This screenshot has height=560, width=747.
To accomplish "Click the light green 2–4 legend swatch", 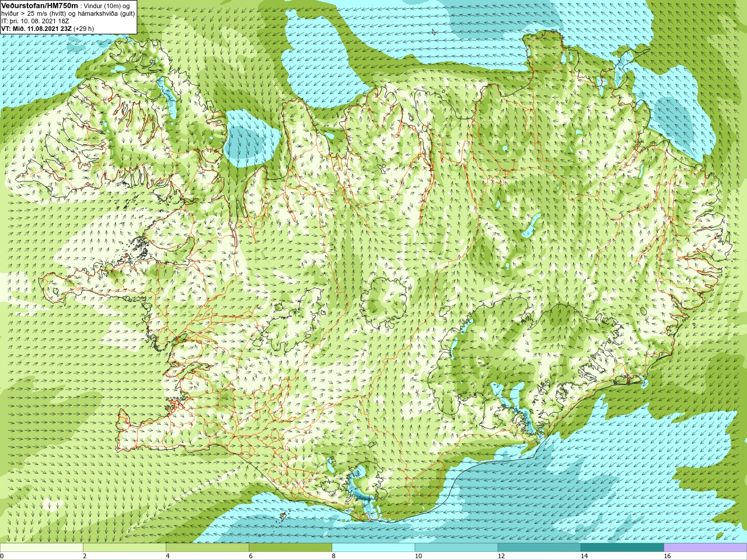I will (124, 548).
